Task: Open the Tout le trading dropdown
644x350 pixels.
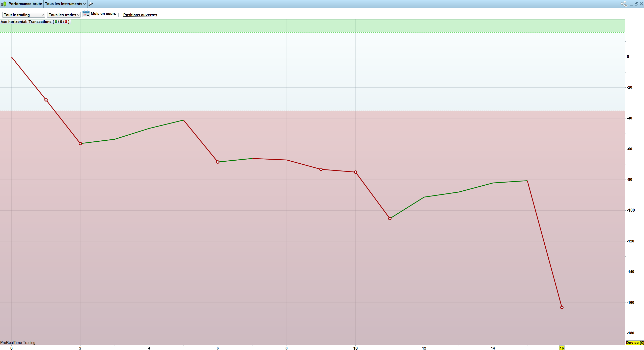Action: pos(24,15)
